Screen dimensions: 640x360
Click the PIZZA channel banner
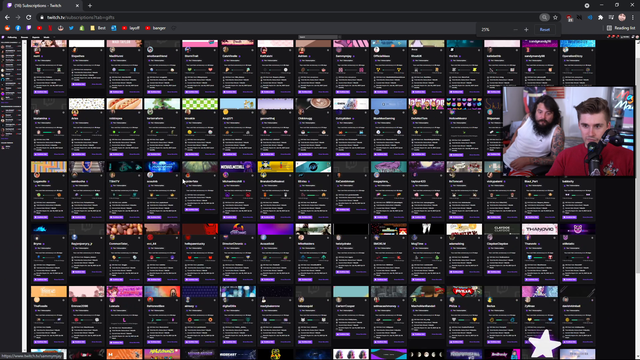pos(464,291)
